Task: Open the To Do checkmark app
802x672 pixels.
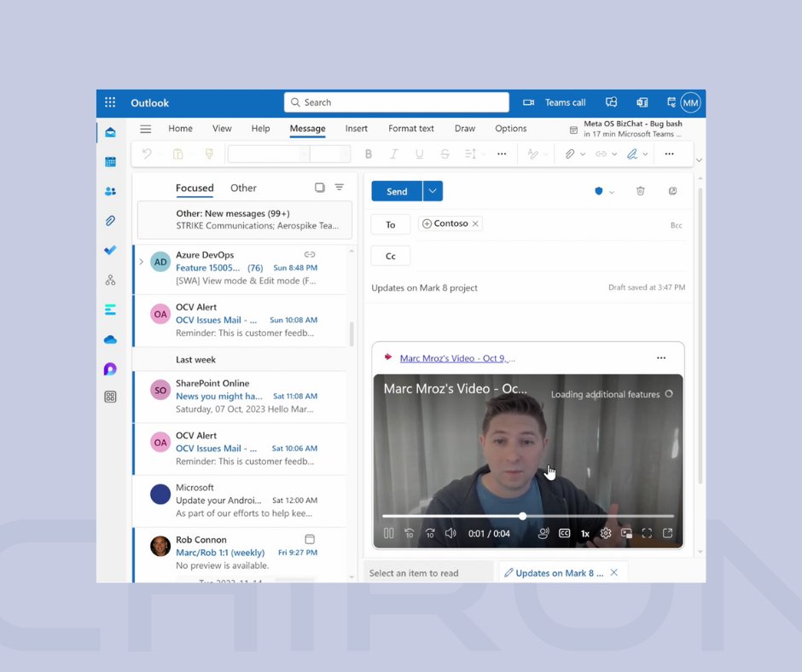Action: 110,250
